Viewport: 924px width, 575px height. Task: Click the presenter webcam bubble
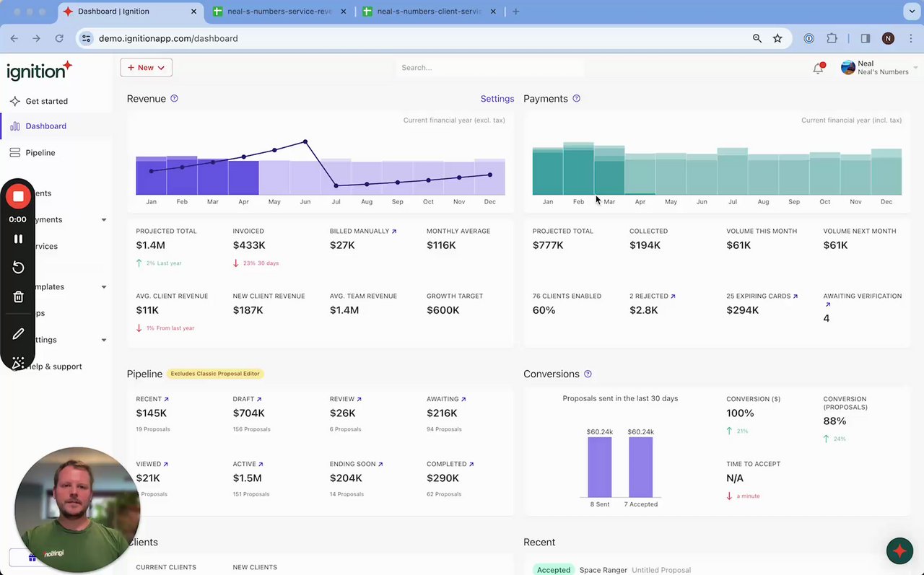click(77, 509)
